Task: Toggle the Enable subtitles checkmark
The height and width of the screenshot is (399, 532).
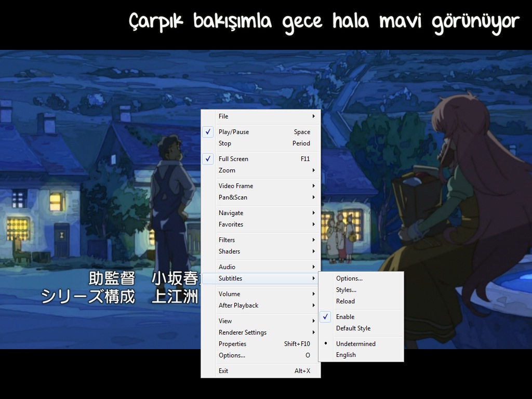Action: (x=361, y=317)
